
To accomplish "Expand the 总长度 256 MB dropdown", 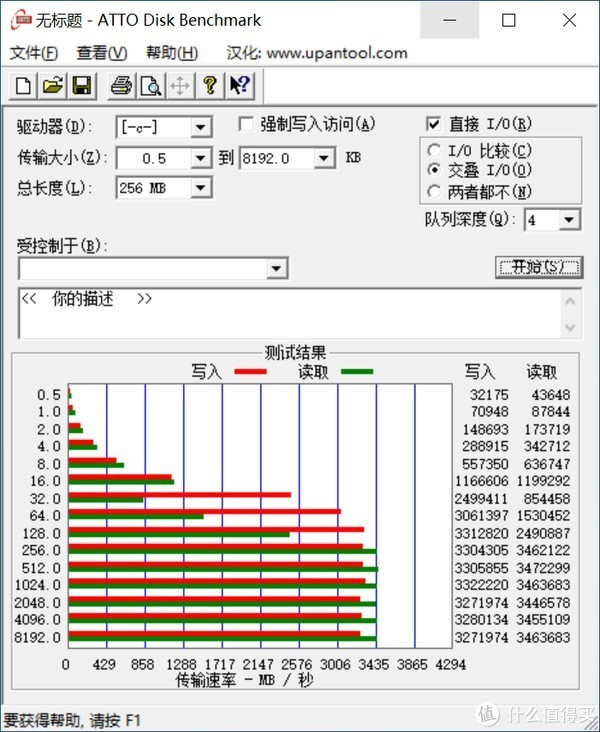I will (x=201, y=188).
